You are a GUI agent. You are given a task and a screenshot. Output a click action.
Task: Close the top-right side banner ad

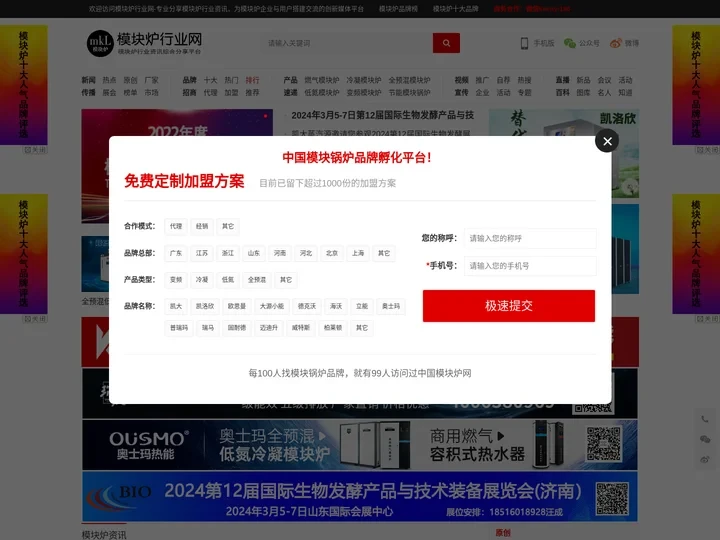point(707,150)
